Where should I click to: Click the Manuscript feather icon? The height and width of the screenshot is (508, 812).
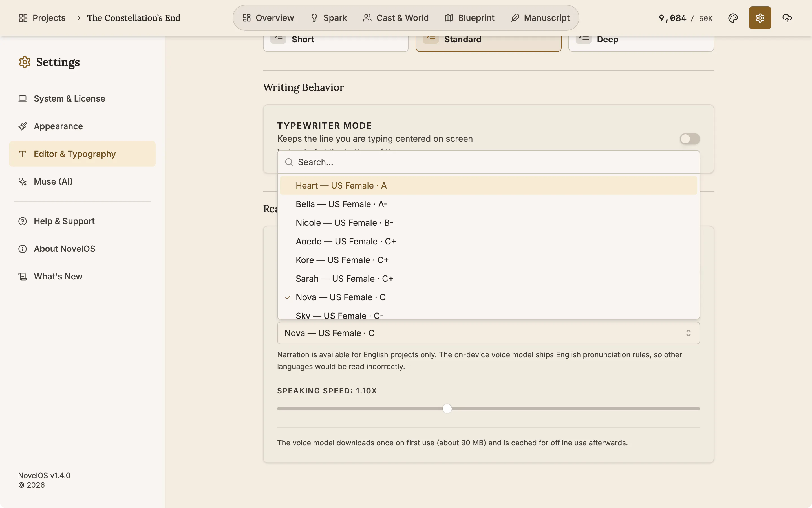click(515, 18)
